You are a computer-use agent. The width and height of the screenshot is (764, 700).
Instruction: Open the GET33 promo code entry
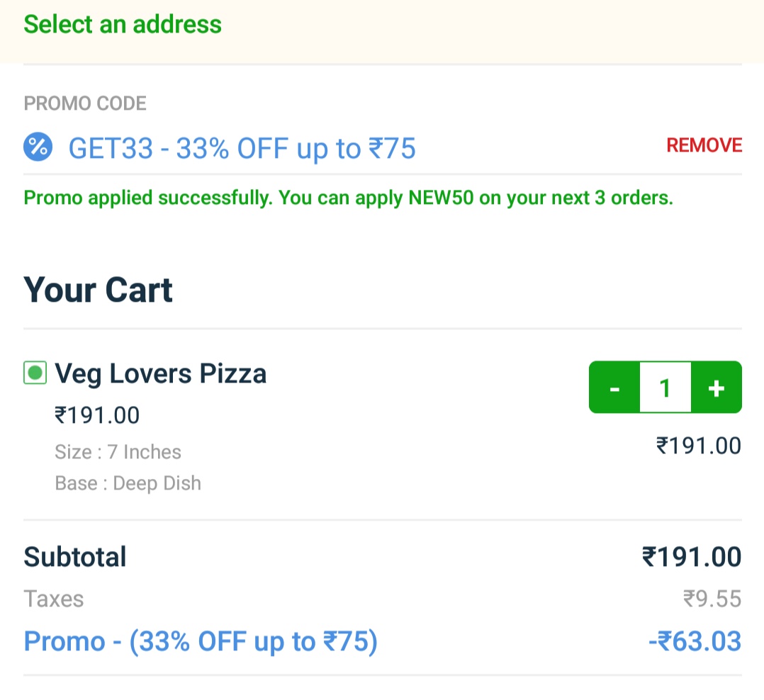[x=242, y=149]
